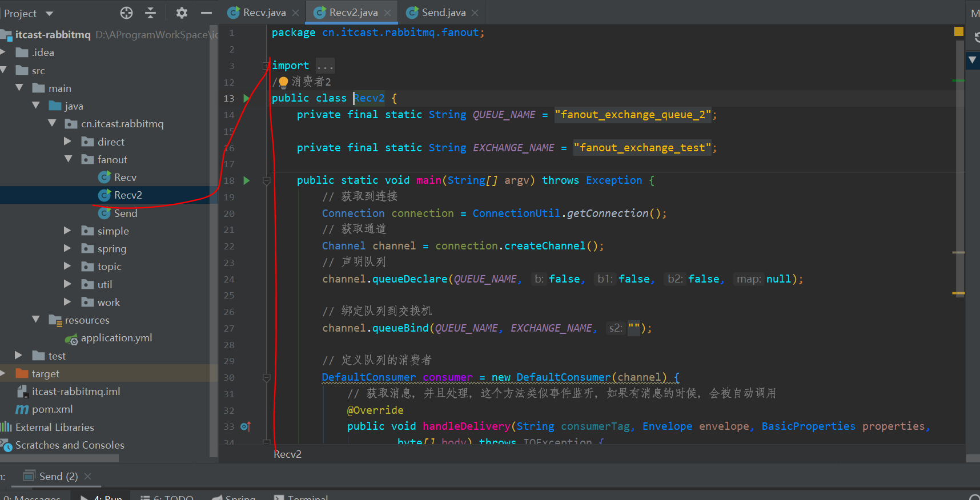The height and width of the screenshot is (500, 980).
Task: Click queueDeclare method call
Action: 410,279
